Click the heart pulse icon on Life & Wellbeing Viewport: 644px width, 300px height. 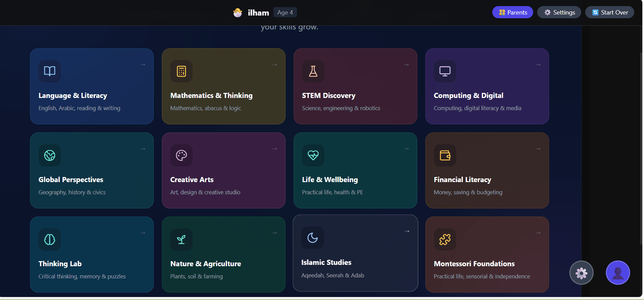(313, 155)
